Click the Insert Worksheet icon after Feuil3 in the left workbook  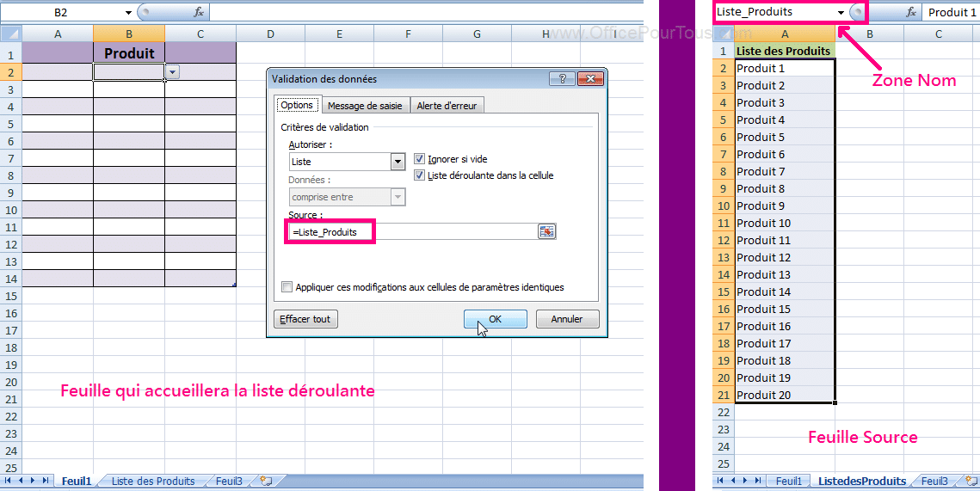[266, 482]
